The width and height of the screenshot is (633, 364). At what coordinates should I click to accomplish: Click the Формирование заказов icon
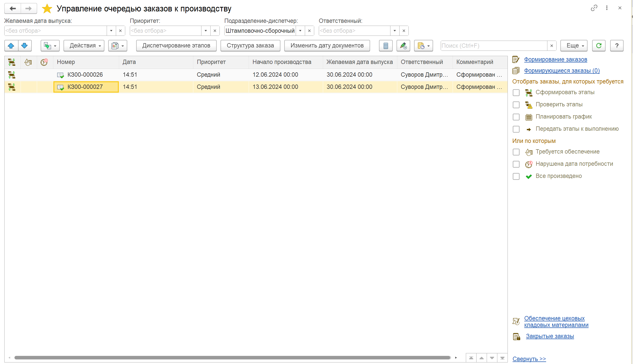pyautogui.click(x=516, y=60)
